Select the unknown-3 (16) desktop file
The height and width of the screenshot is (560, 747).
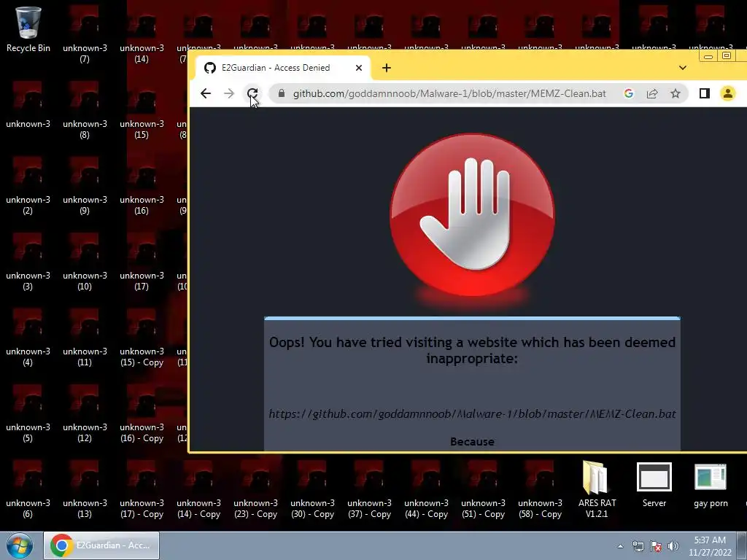142,186
